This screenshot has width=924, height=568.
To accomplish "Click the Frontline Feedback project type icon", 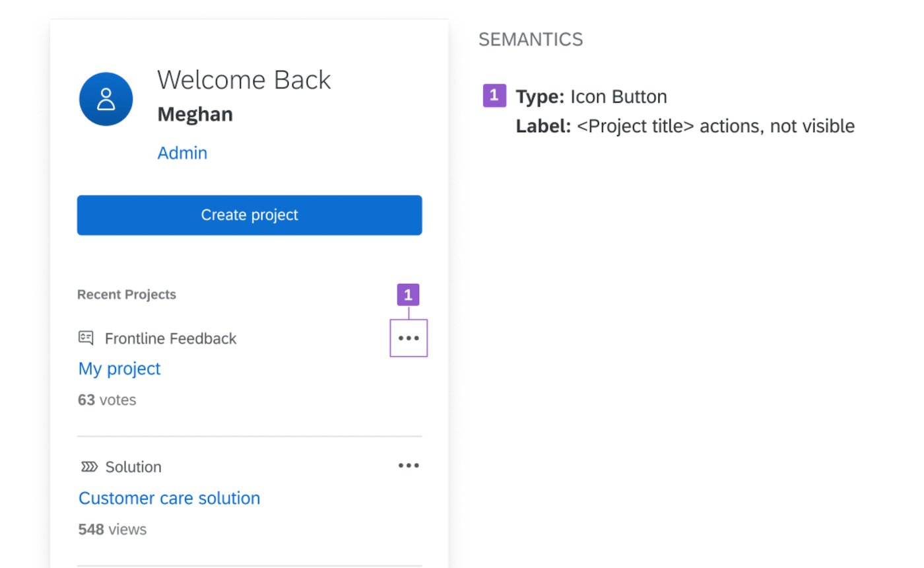I will click(x=86, y=338).
